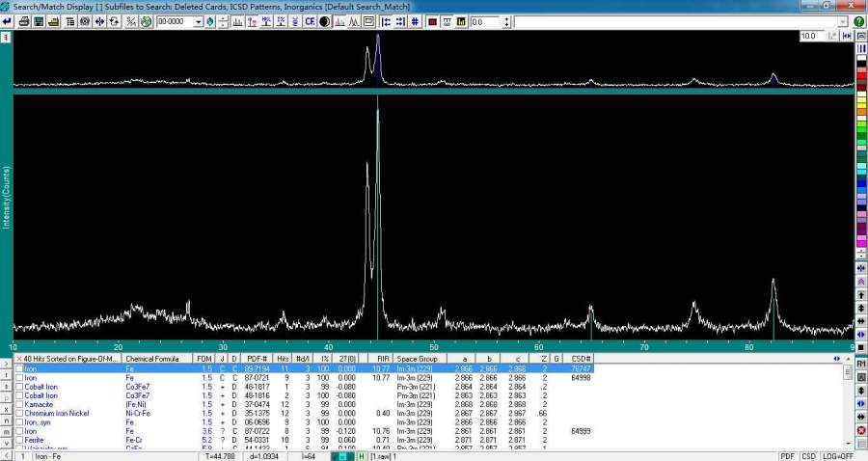The width and height of the screenshot is (868, 461).
Task: Tick the Chromium Iron Nickel row checkbox
Action: [x=18, y=413]
